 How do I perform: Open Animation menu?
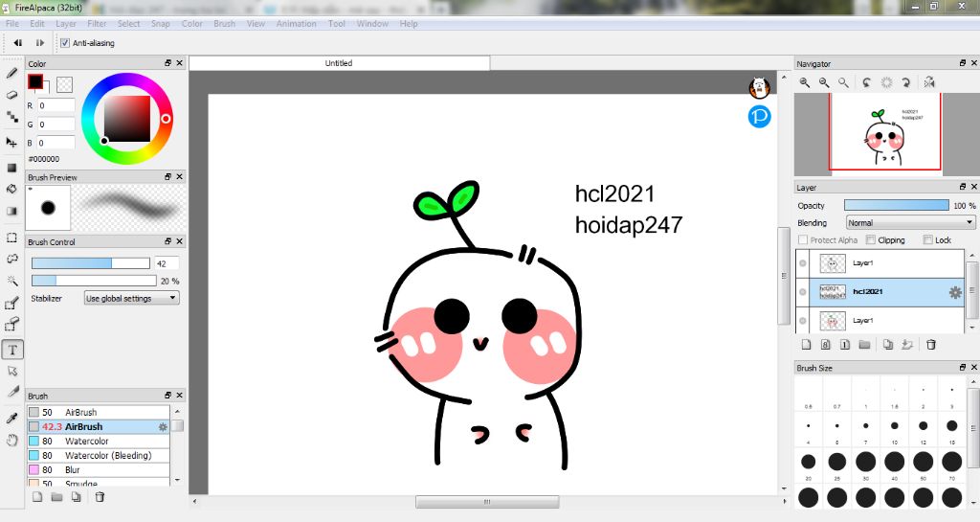tap(297, 24)
